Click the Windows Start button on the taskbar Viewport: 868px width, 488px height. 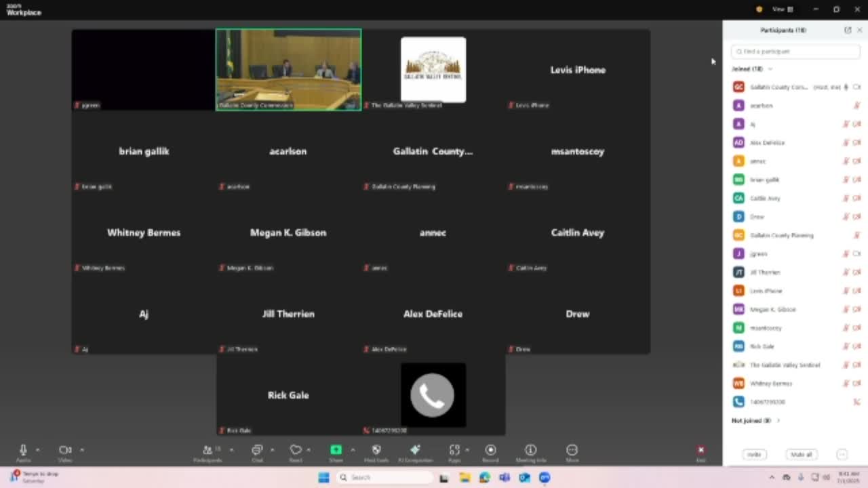pyautogui.click(x=323, y=477)
